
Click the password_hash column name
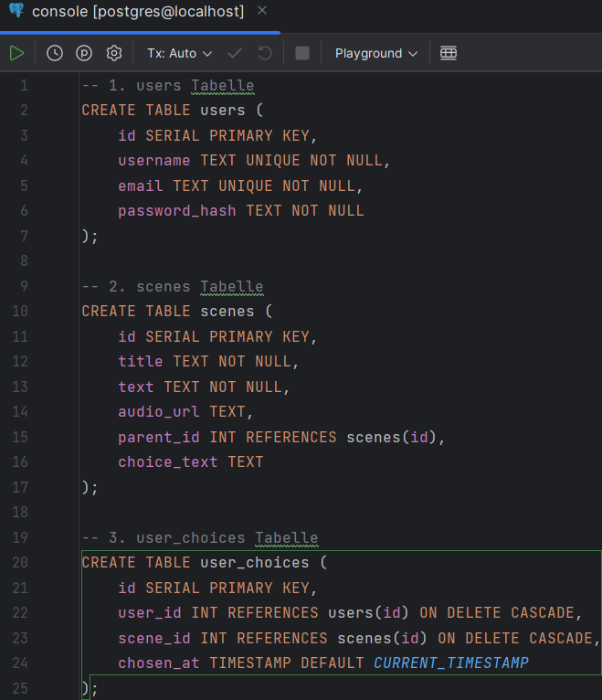point(176,211)
